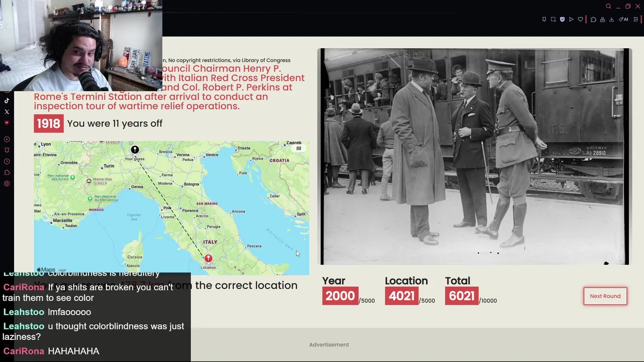
Task: Click Venice on the map
Action: [212, 155]
